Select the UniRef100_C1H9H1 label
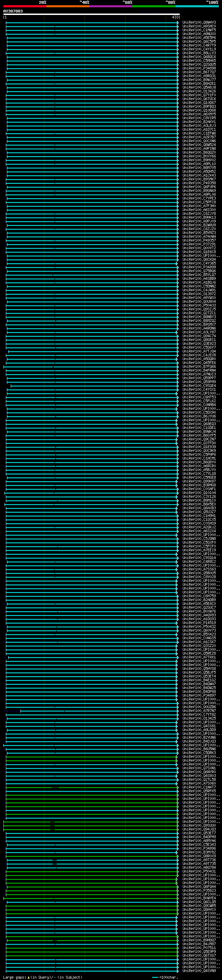Image resolution: width=222 pixels, height=980 pixels. pos(199,516)
